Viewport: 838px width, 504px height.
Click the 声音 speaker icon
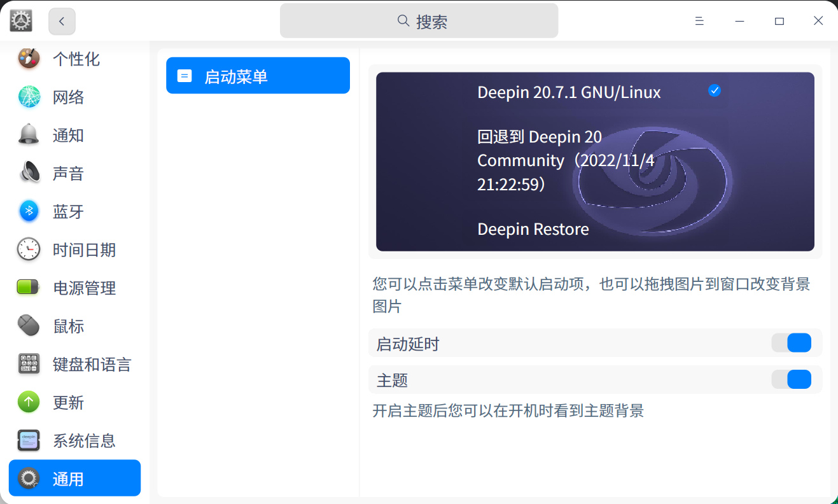[x=29, y=173]
